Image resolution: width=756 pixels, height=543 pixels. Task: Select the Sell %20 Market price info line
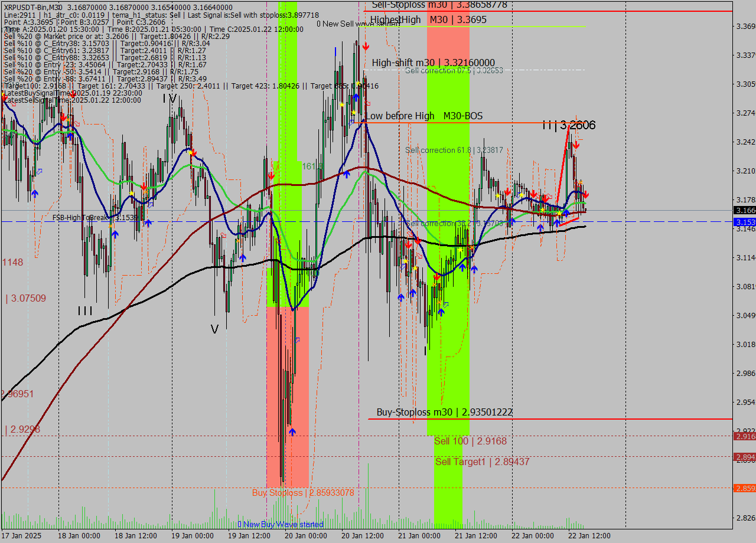[x=117, y=36]
